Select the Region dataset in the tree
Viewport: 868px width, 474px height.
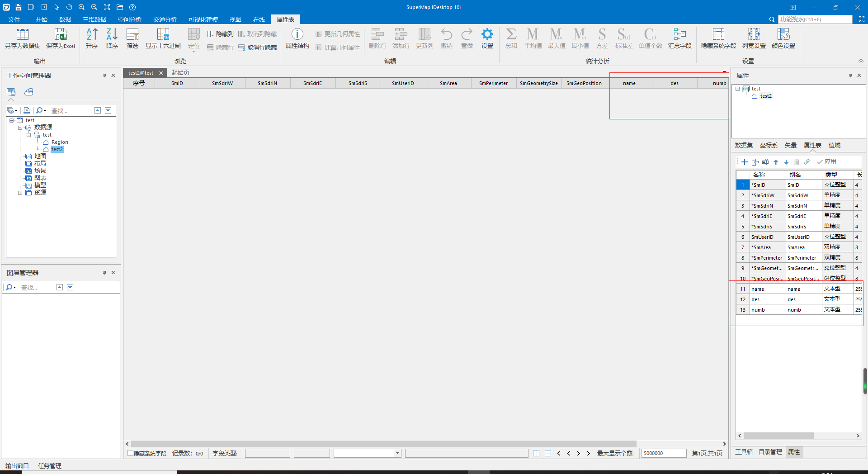tap(60, 142)
